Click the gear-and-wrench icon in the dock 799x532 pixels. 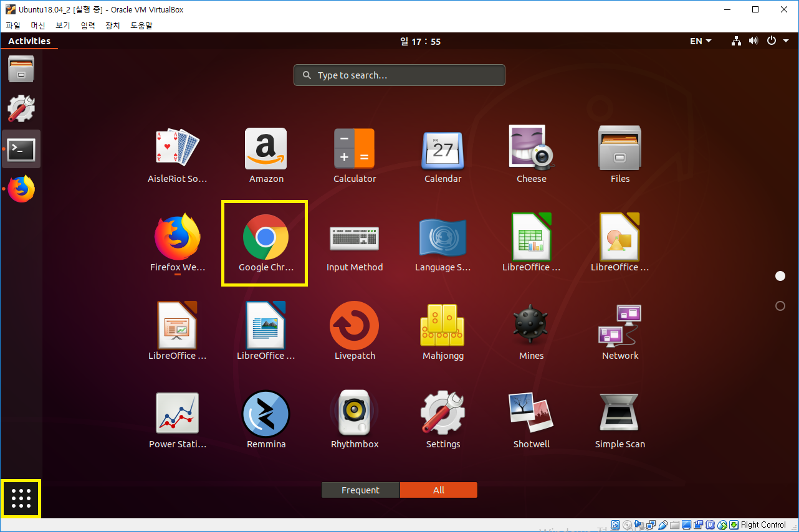[21, 108]
